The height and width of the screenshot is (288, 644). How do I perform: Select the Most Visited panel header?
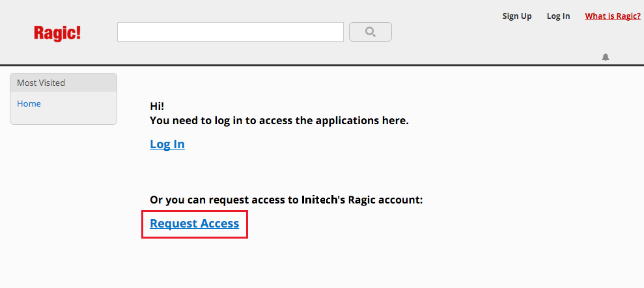click(63, 83)
